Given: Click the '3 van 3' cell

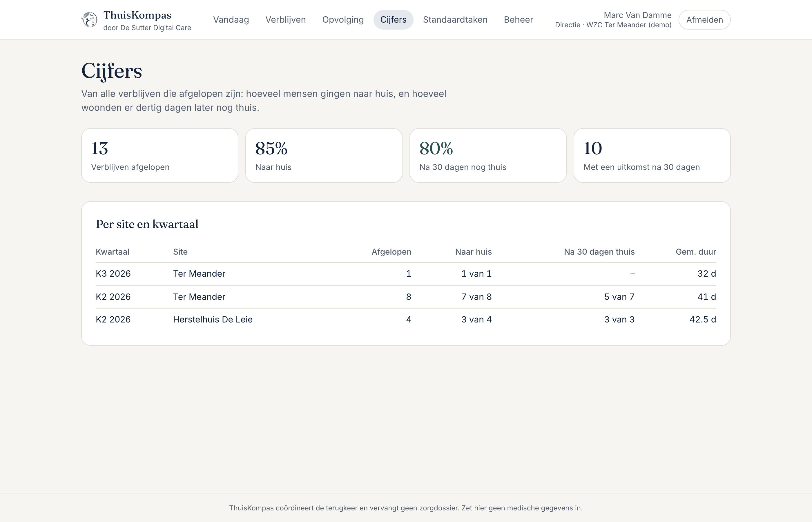Looking at the screenshot, I should pyautogui.click(x=619, y=319).
